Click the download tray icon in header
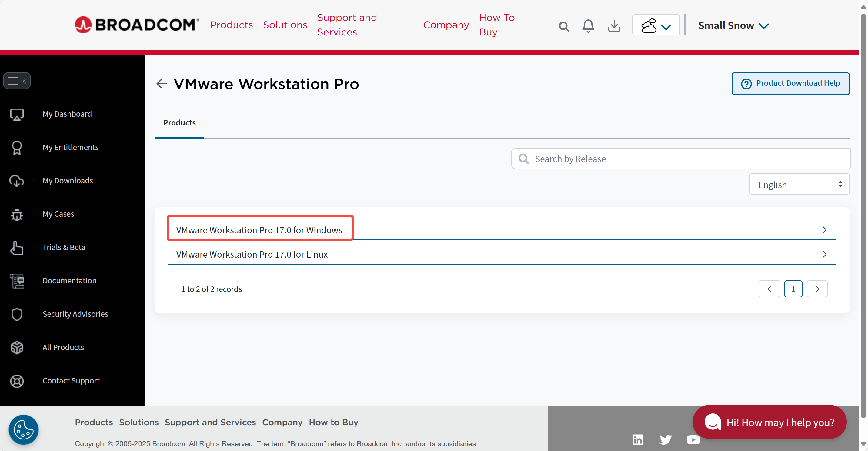The height and width of the screenshot is (451, 868). pyautogui.click(x=614, y=26)
